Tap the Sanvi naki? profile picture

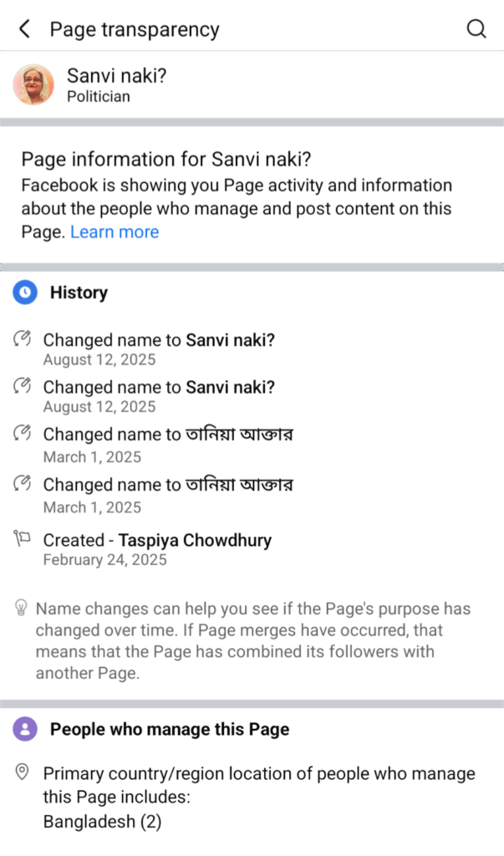click(x=33, y=84)
